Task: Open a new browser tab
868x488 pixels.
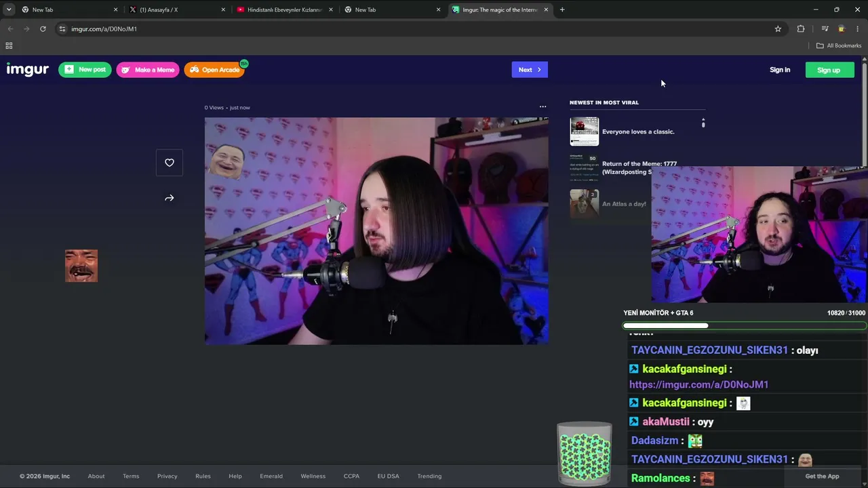Action: [x=562, y=9]
